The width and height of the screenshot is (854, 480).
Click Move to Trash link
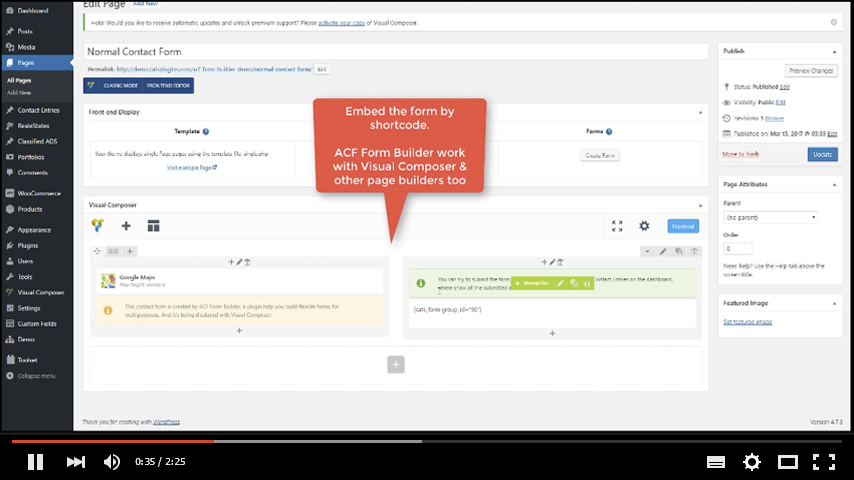(x=740, y=154)
